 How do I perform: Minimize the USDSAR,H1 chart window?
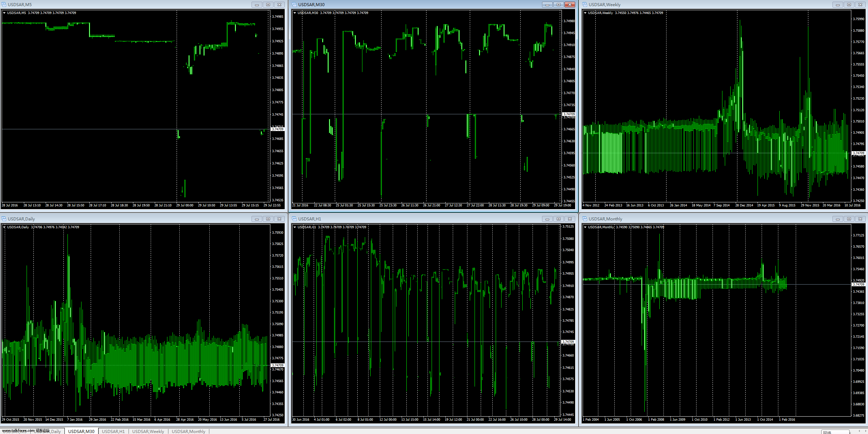[x=547, y=219]
